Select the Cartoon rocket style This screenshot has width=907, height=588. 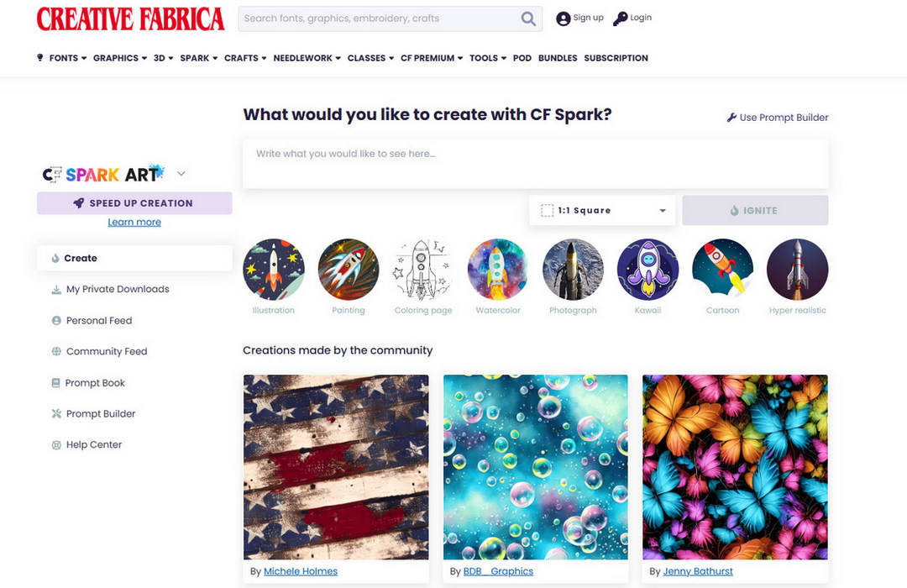[x=722, y=270]
